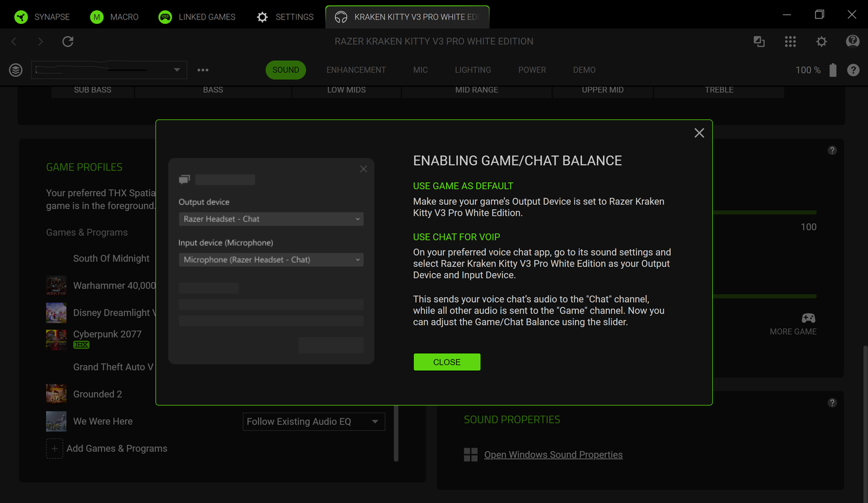
Task: Select the Sound tab
Action: point(286,70)
